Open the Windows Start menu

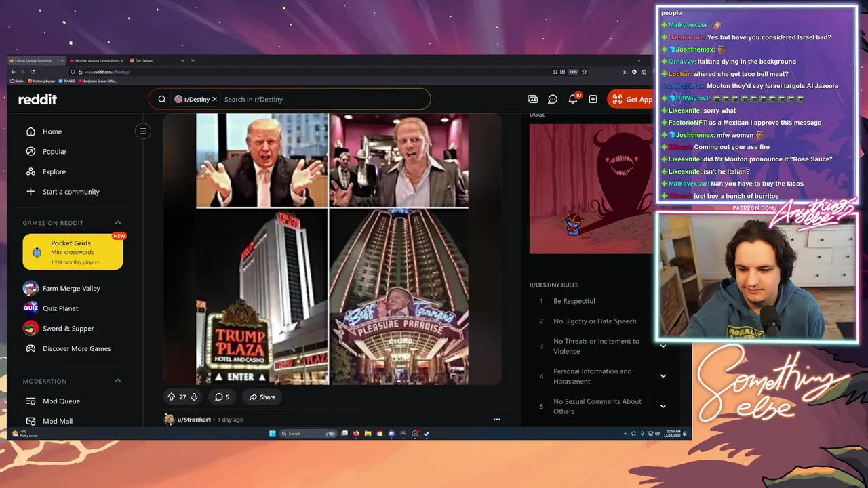click(x=273, y=434)
